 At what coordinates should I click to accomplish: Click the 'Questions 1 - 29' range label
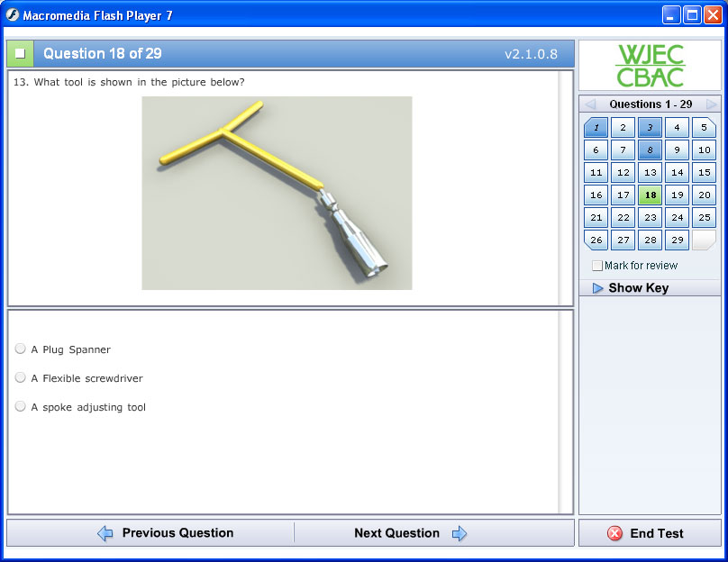pyautogui.click(x=651, y=104)
